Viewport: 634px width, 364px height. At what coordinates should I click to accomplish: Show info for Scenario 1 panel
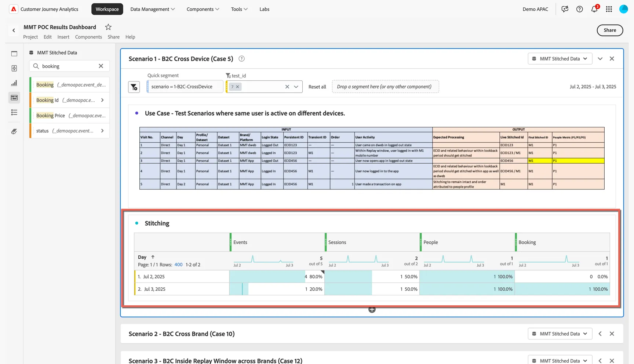click(x=241, y=59)
